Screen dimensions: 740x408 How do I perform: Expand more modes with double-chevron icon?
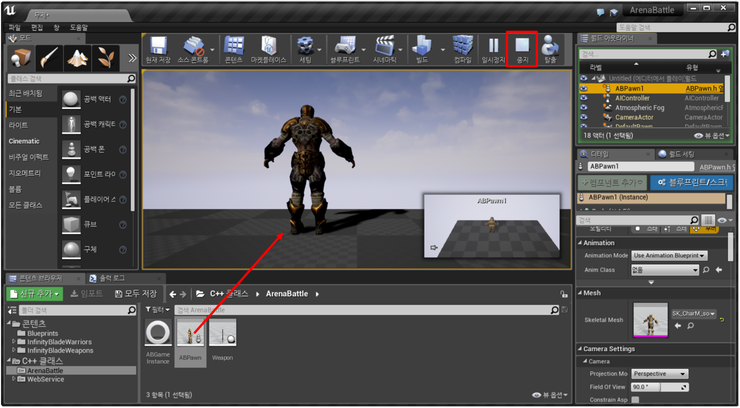[132, 58]
